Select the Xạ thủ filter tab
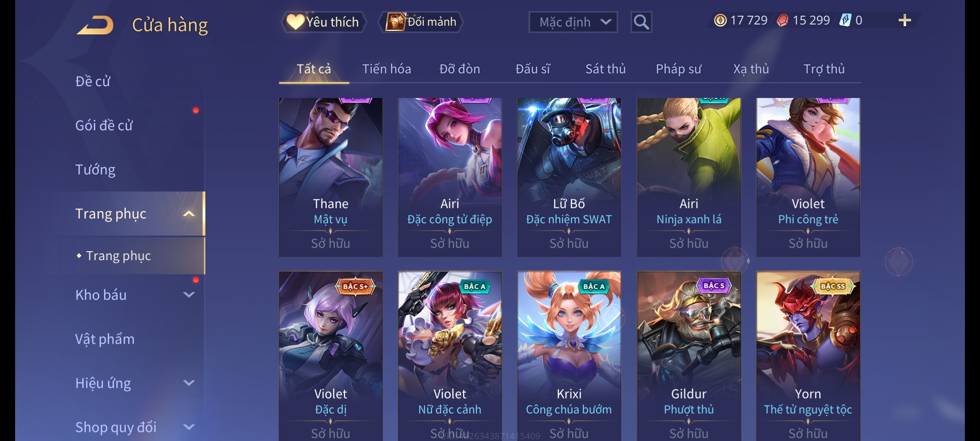 pyautogui.click(x=751, y=69)
